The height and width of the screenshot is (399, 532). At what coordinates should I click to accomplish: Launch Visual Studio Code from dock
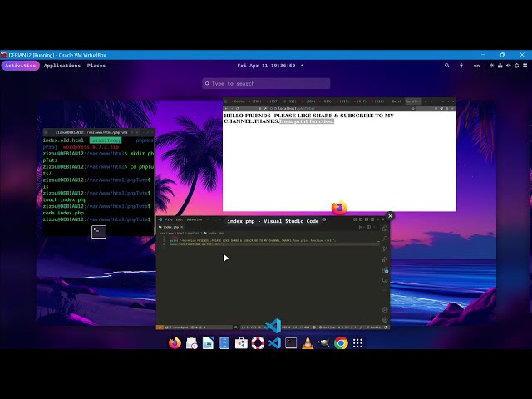(x=274, y=343)
